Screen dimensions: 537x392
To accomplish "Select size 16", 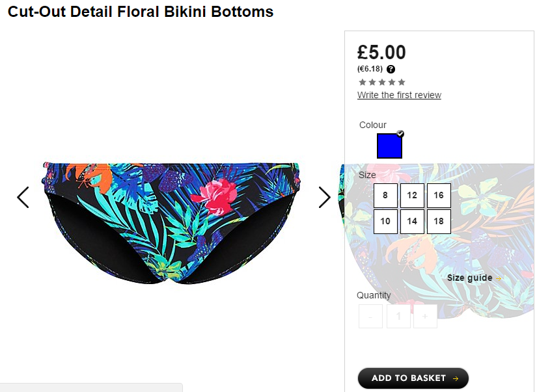I will (439, 195).
